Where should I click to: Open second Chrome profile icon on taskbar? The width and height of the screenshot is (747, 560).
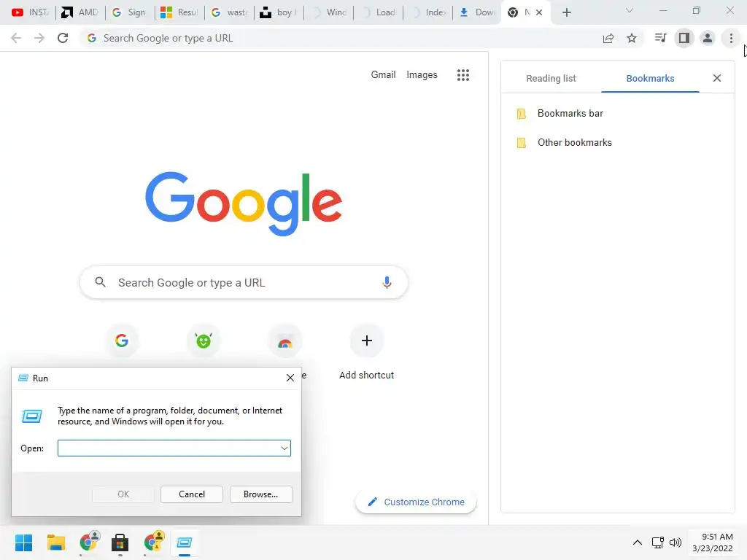153,542
